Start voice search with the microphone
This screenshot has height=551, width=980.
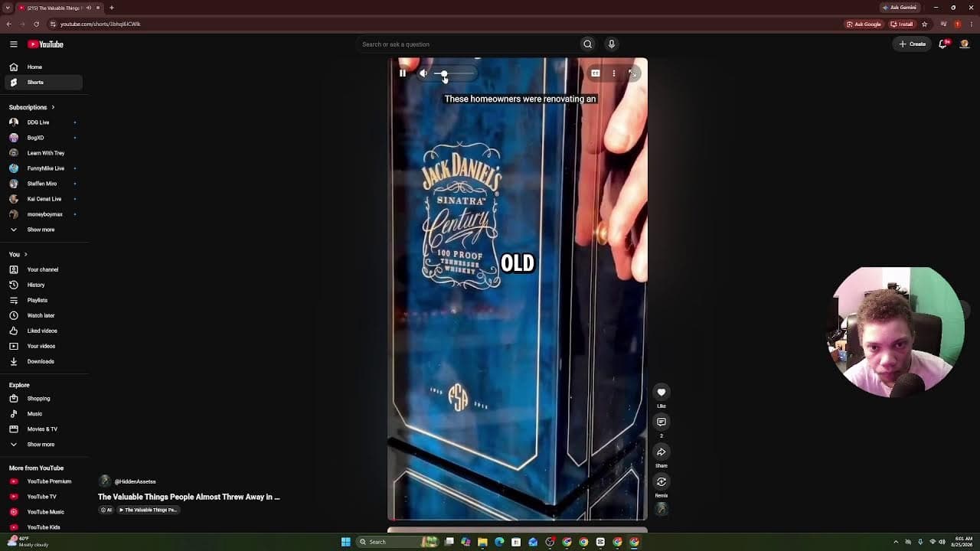tap(611, 44)
